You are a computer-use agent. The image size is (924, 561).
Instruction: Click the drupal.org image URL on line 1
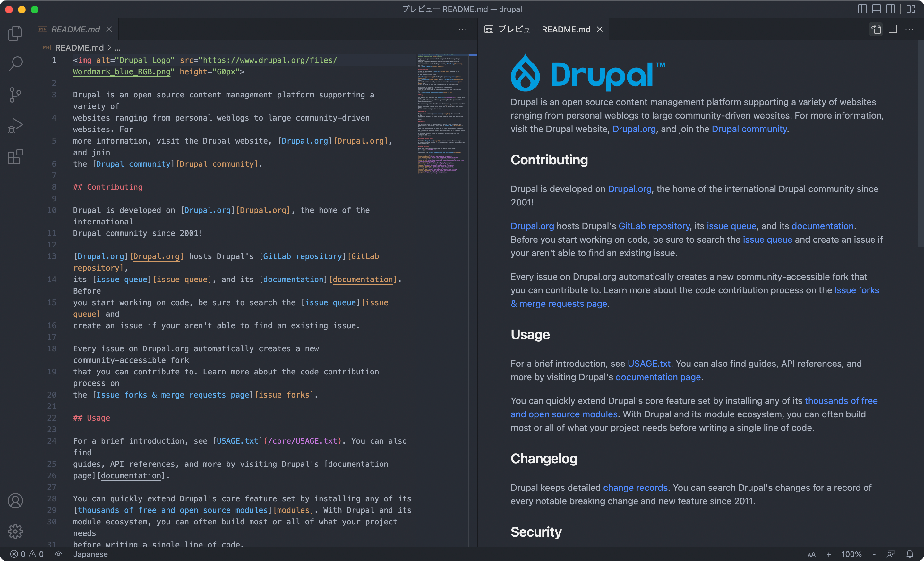(x=205, y=66)
